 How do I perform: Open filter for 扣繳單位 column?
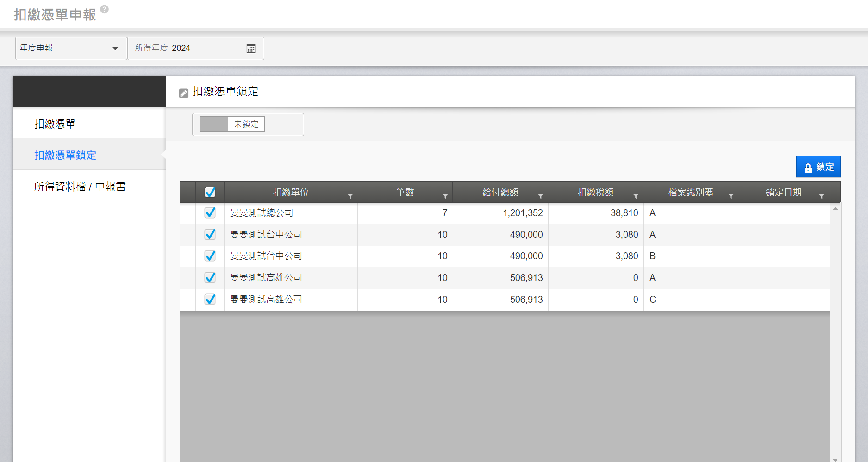350,196
